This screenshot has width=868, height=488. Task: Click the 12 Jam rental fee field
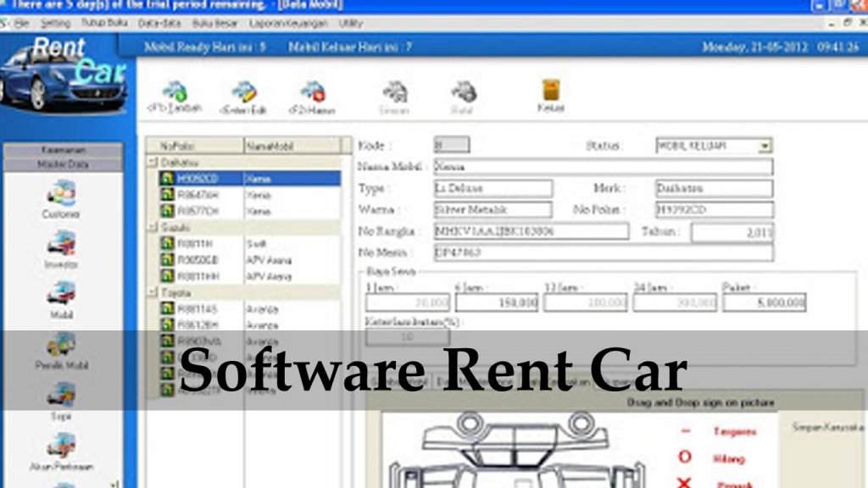point(586,302)
